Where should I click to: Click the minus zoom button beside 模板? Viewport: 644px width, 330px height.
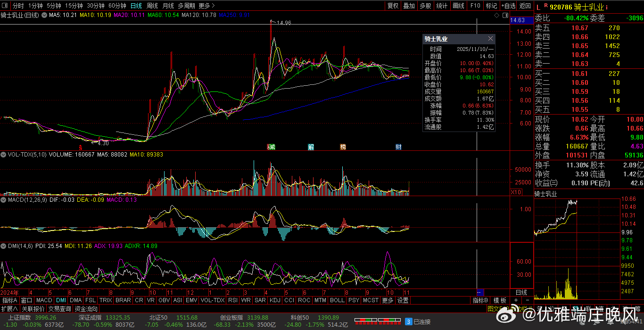(527, 300)
